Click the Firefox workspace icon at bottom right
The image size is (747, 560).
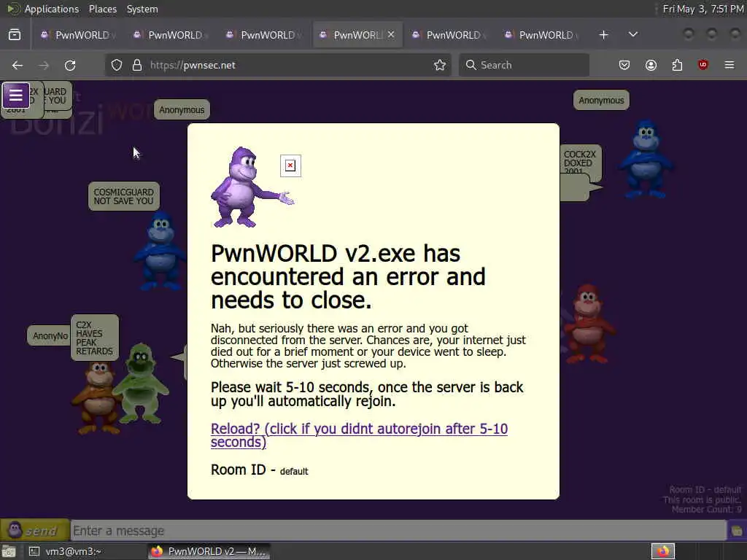663,551
